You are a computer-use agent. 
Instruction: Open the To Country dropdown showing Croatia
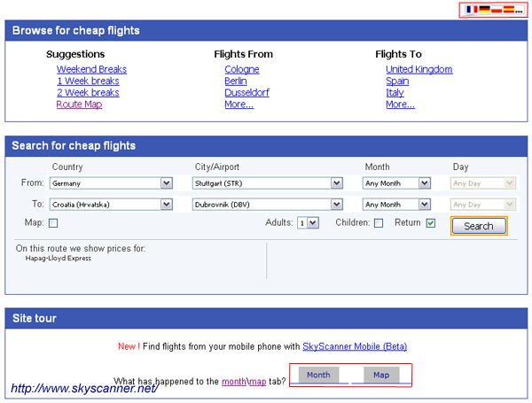111,205
